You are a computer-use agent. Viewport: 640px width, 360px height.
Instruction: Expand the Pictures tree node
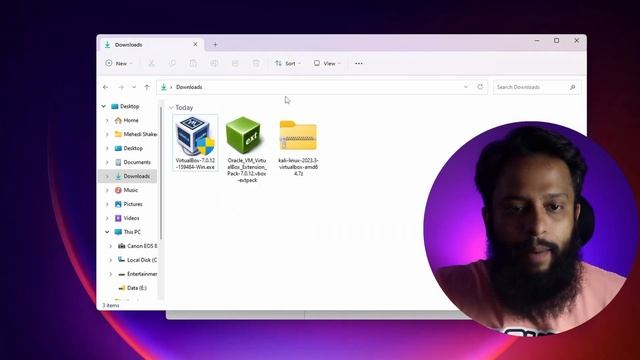107,204
